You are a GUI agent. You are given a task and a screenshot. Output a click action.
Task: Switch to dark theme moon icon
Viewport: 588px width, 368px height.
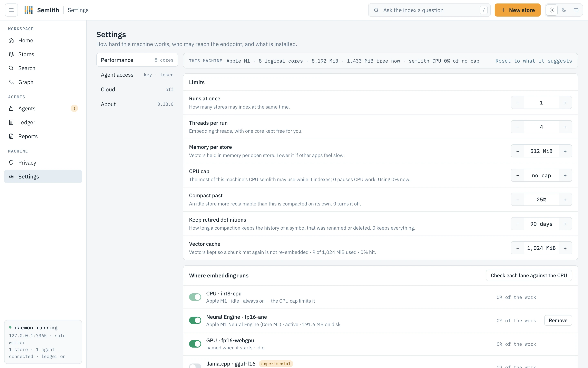click(x=564, y=10)
